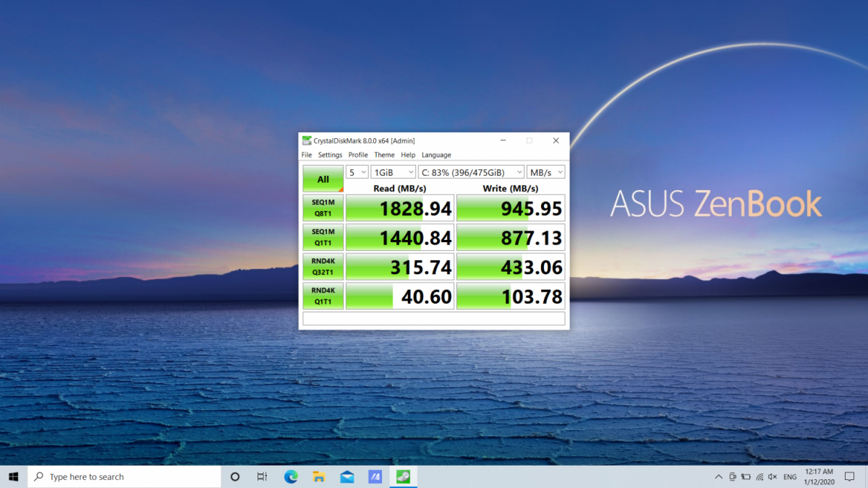Click the CrystalDiskMark taskbar icon
This screenshot has height=488, width=868.
pos(404,476)
